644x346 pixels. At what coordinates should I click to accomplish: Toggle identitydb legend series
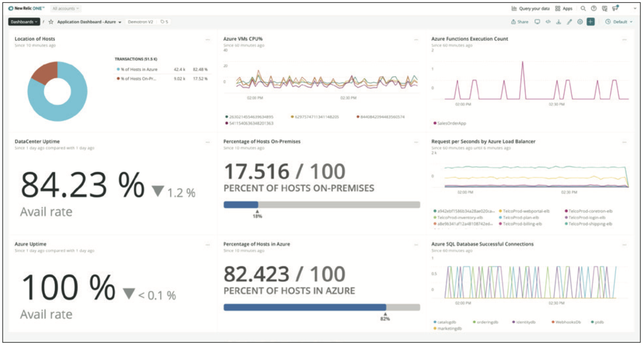(524, 322)
